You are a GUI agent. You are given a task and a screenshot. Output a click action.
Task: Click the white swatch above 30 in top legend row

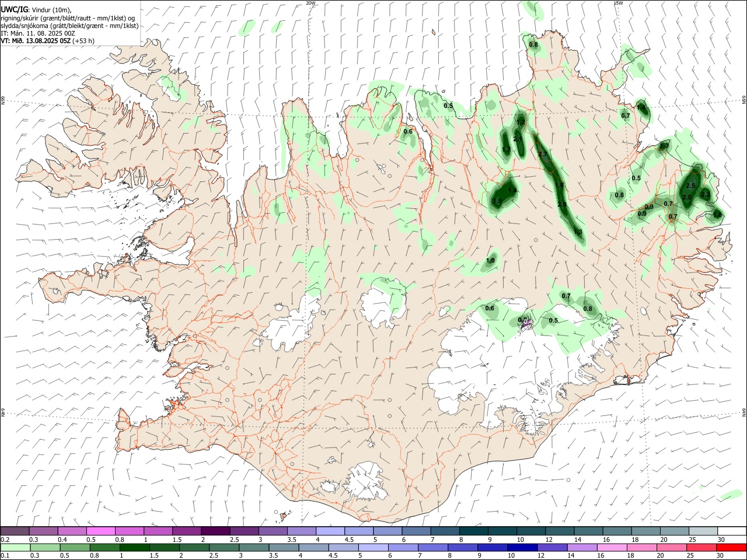pos(732,531)
